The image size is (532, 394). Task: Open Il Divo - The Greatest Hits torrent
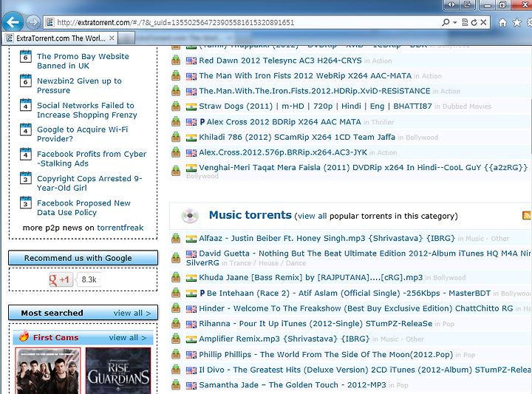click(x=365, y=370)
